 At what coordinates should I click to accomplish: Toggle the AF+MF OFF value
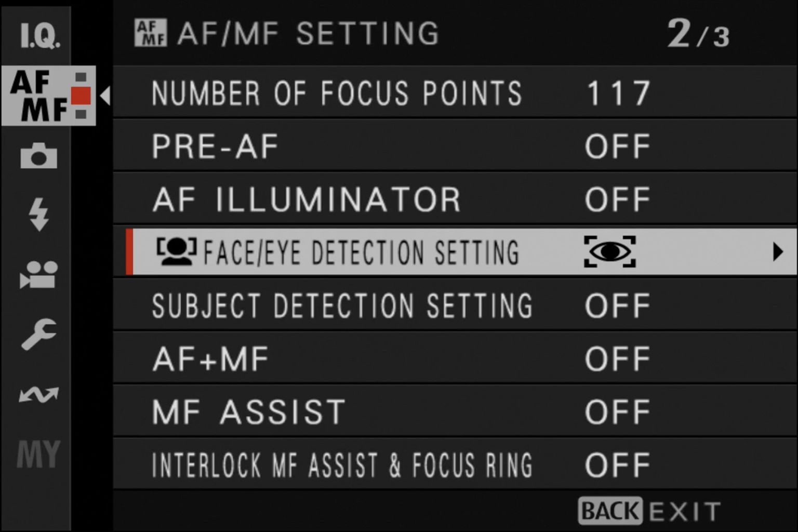[617, 359]
